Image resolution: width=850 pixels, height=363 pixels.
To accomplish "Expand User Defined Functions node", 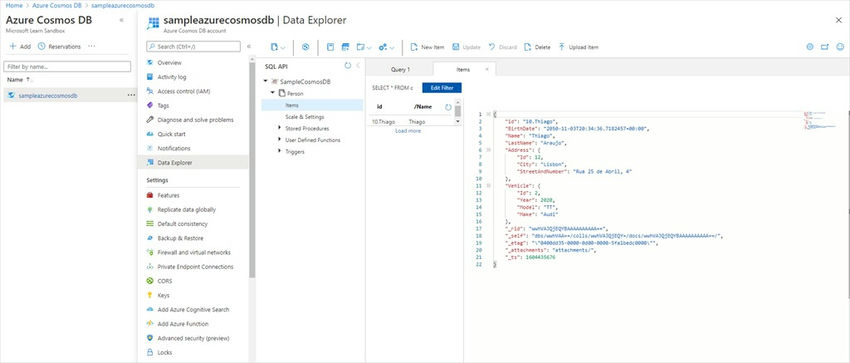I will click(x=280, y=140).
